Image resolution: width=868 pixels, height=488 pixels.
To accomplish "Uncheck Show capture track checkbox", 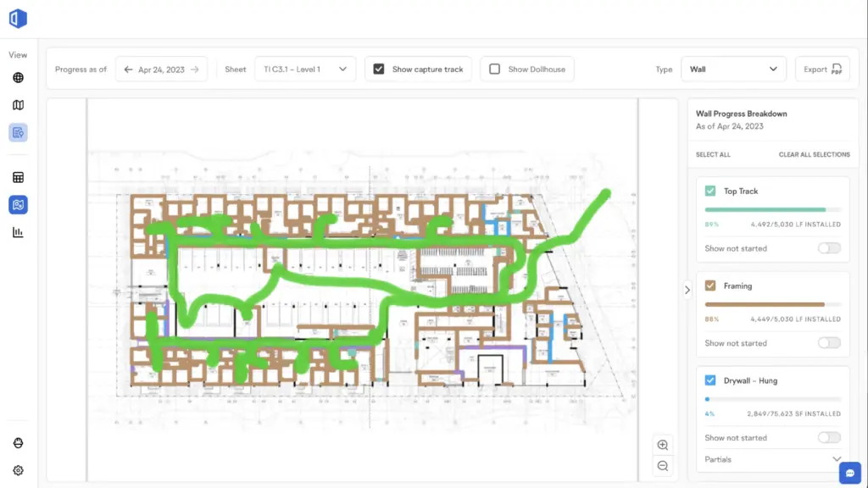I will [379, 69].
